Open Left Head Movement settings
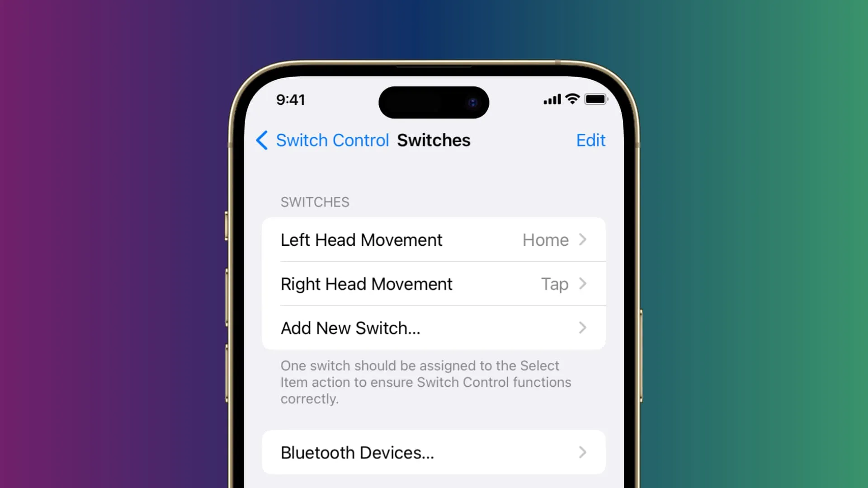Image resolution: width=868 pixels, height=488 pixels. pos(434,239)
